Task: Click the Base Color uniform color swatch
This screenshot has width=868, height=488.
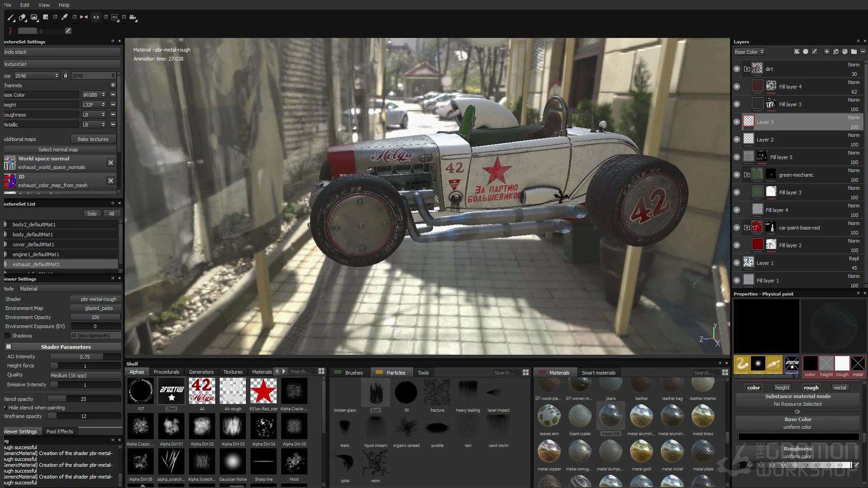Action: click(x=797, y=436)
